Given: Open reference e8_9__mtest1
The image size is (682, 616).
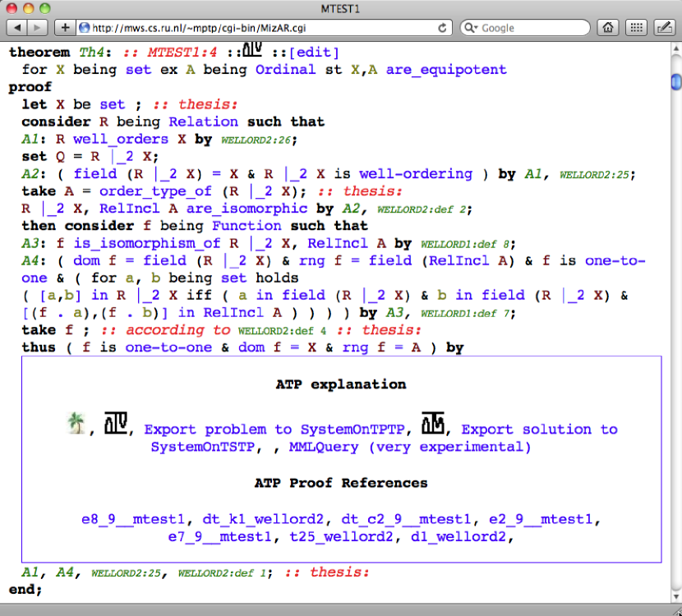Looking at the screenshot, I should click(132, 519).
